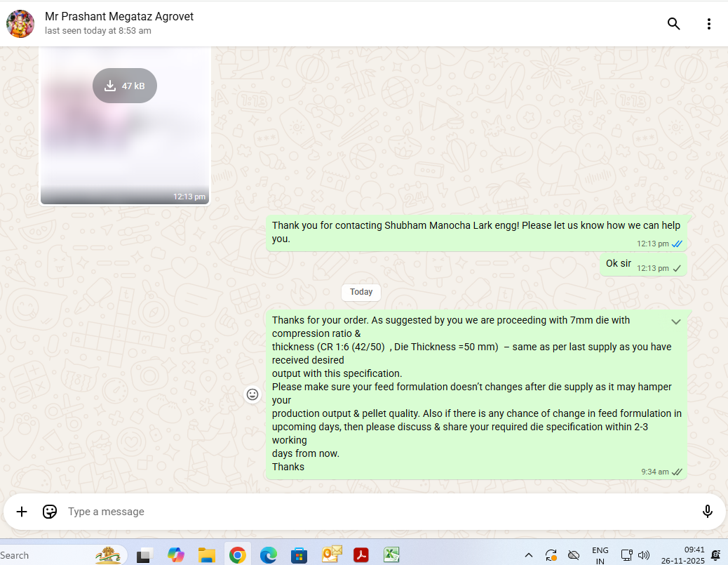Launch Microsoft Excel from taskbar
Viewport: 728px width, 565px height.
391,555
